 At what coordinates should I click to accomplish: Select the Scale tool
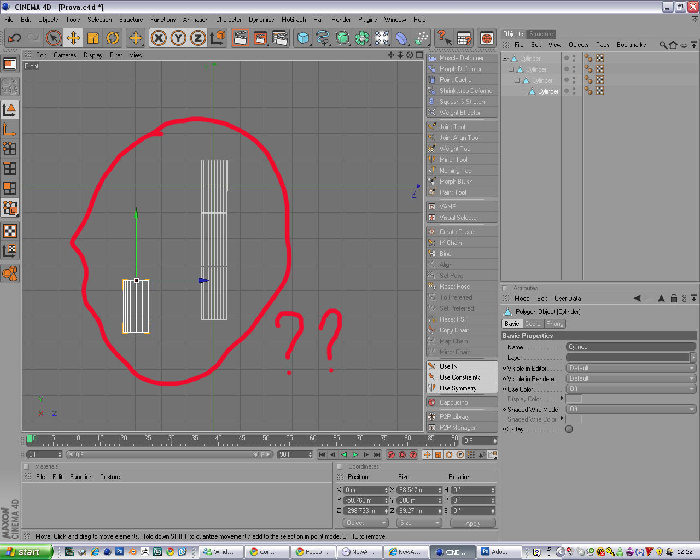(x=93, y=38)
